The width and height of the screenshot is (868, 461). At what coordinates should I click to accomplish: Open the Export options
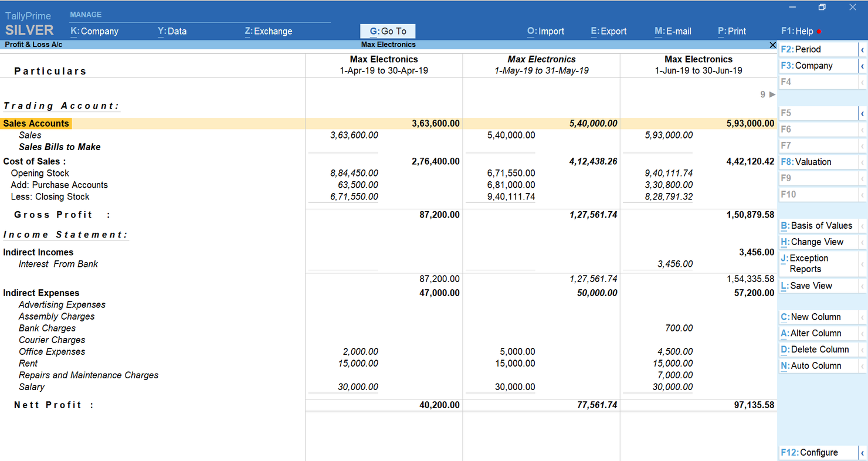[x=609, y=31]
